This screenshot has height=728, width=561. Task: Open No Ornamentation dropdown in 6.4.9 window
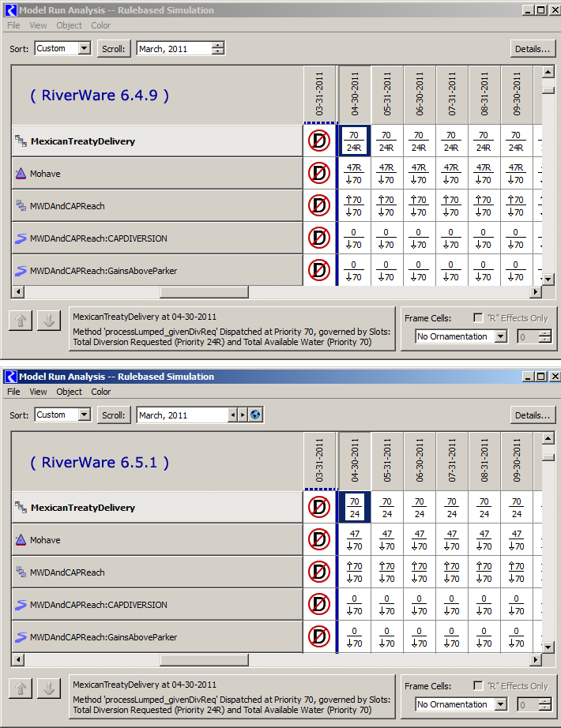[x=501, y=336]
